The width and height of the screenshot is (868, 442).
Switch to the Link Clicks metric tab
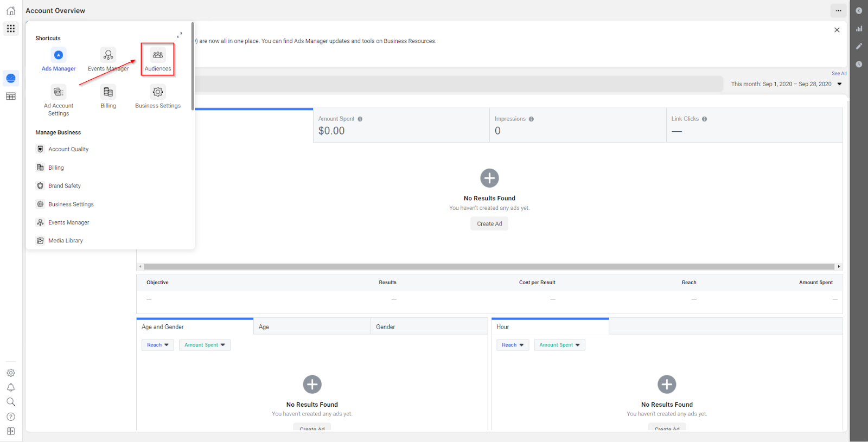755,125
